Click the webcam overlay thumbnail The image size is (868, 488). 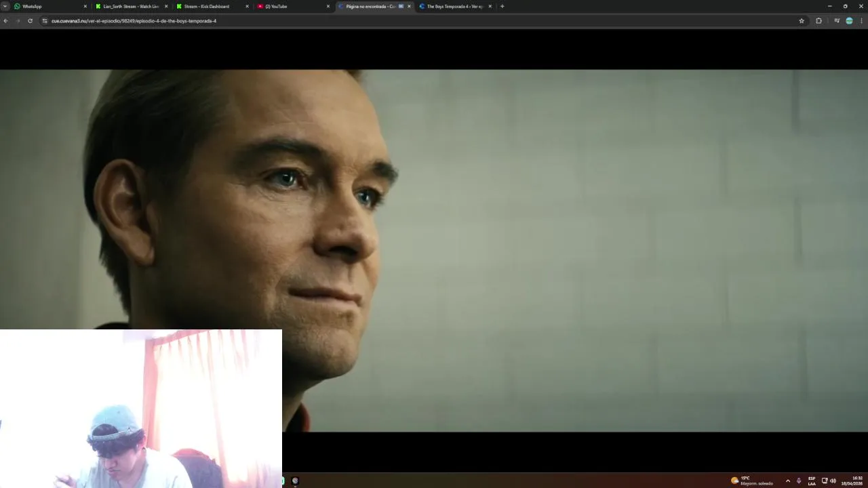tap(141, 409)
